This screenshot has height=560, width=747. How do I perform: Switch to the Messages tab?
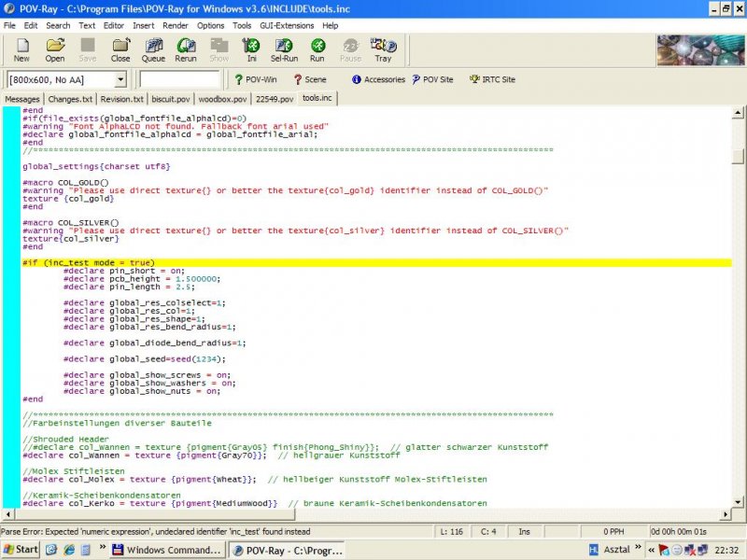coord(21,99)
